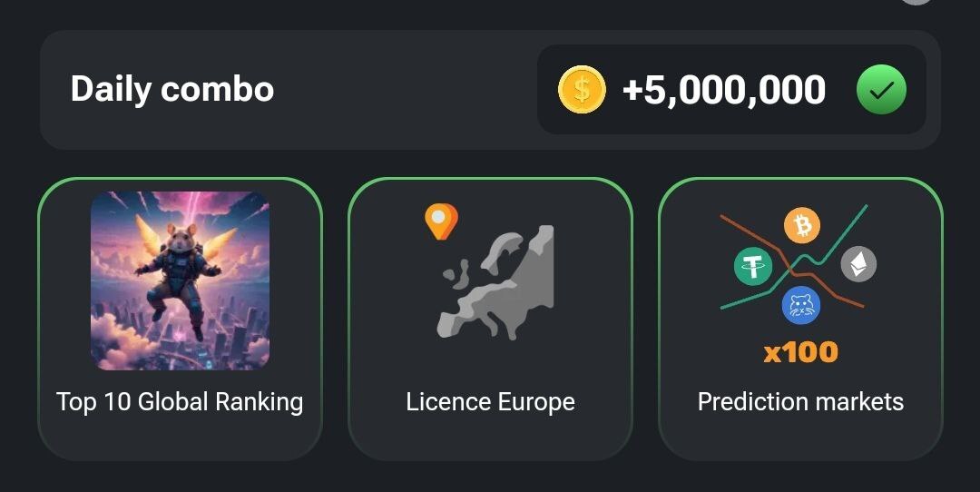The image size is (980, 492).
Task: Click the gold dollar coin icon
Action: (x=582, y=90)
